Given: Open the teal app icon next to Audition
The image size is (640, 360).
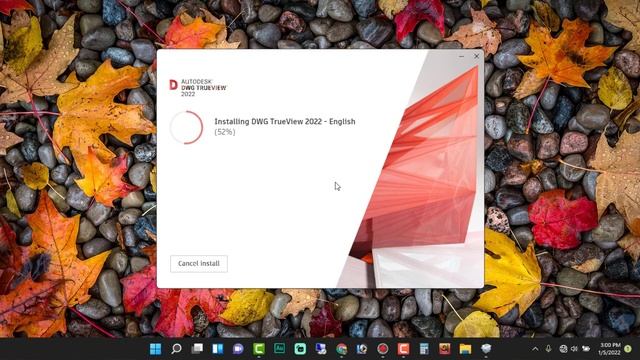Looking at the screenshot, I should [x=300, y=349].
